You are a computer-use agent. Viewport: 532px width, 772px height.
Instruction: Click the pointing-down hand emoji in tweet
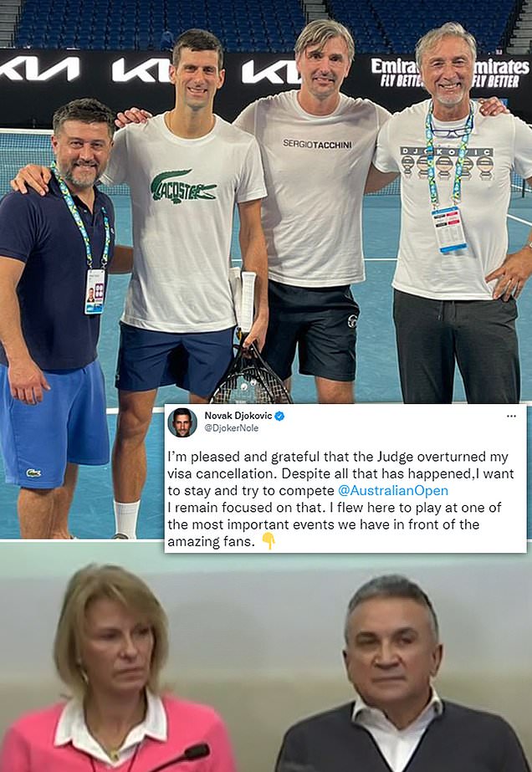[x=268, y=542]
